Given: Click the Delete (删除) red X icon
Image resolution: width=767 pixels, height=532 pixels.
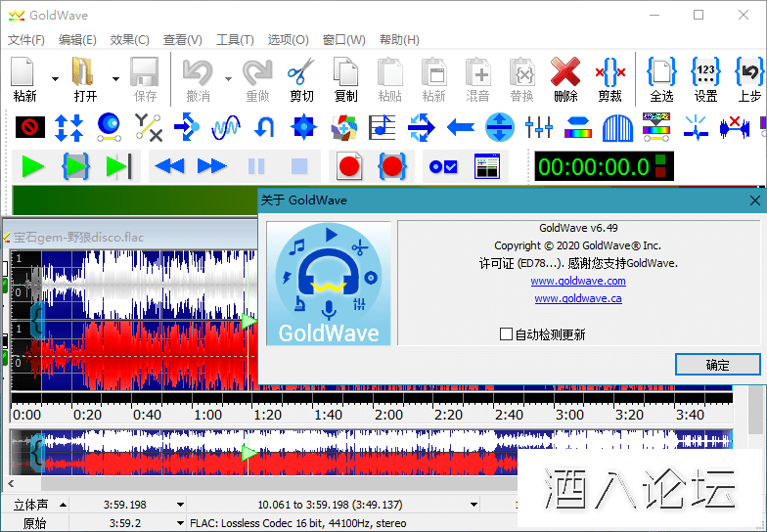Looking at the screenshot, I should [x=564, y=78].
